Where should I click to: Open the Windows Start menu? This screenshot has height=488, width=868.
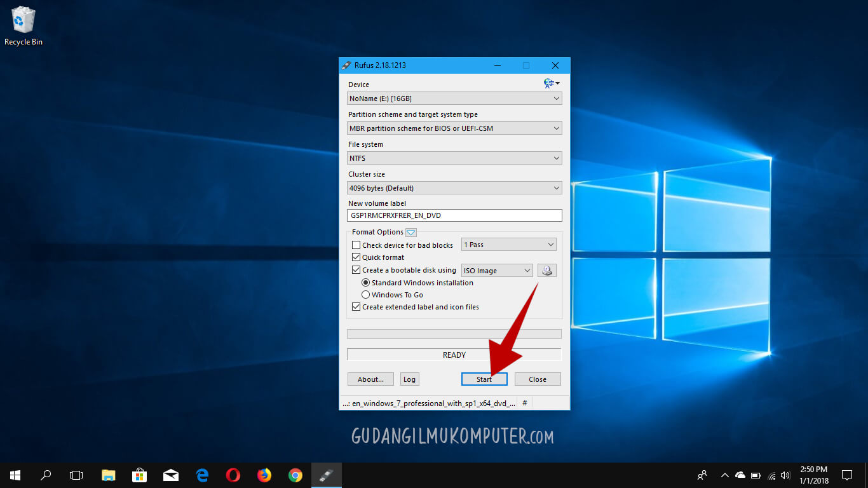click(15, 475)
